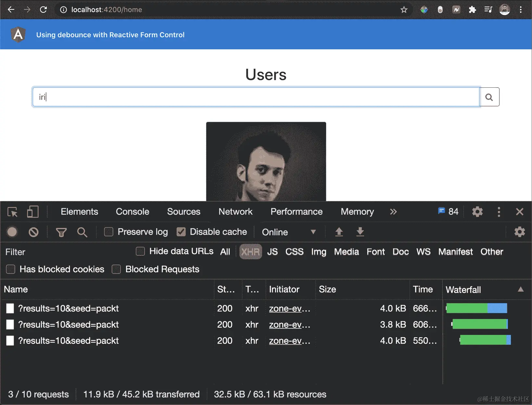The image size is (532, 405).
Task: Toggle the device toolbar icon
Action: coord(32,212)
